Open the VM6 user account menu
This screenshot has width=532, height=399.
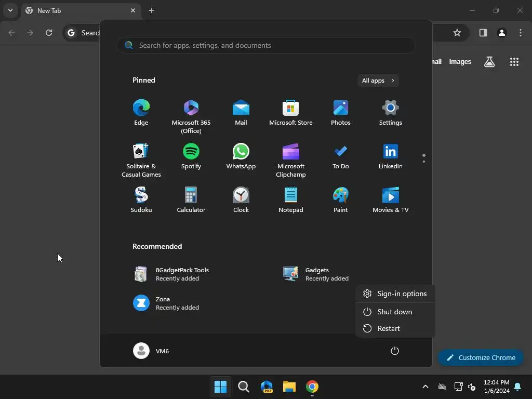151,351
